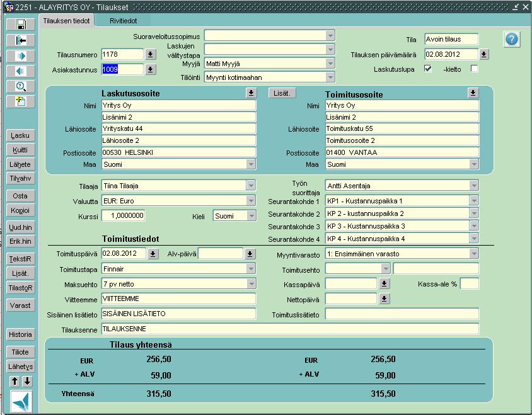Image resolution: width=532 pixels, height=415 pixels.
Task: Click the Tilvahv sidebar button
Action: click(21, 178)
